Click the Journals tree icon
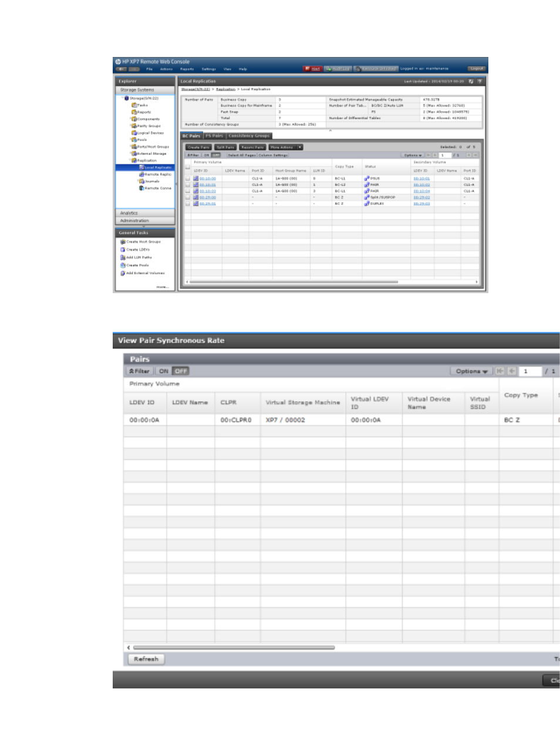This screenshot has height=746, width=560. [x=141, y=182]
